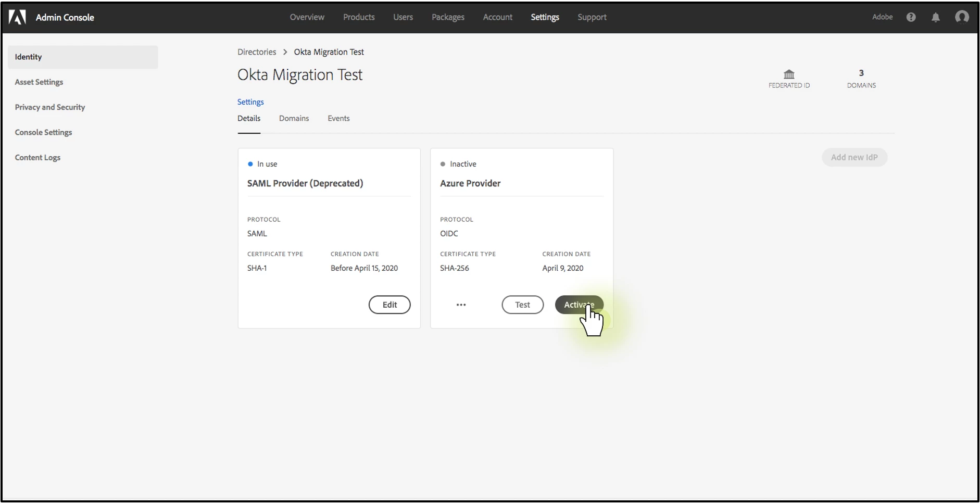Image resolution: width=980 pixels, height=504 pixels.
Task: Open the Users menu
Action: 403,17
